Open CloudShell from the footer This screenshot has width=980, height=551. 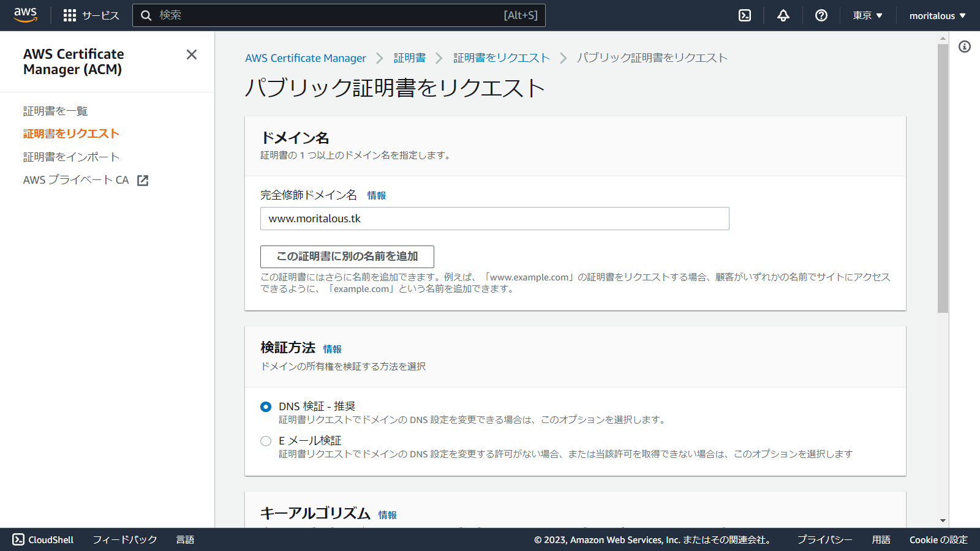point(44,539)
